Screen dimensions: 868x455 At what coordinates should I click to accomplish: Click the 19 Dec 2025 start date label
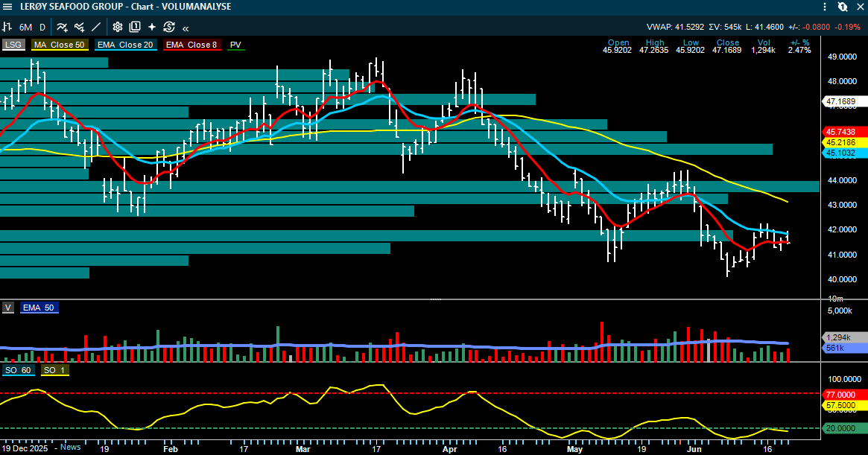tap(25, 448)
